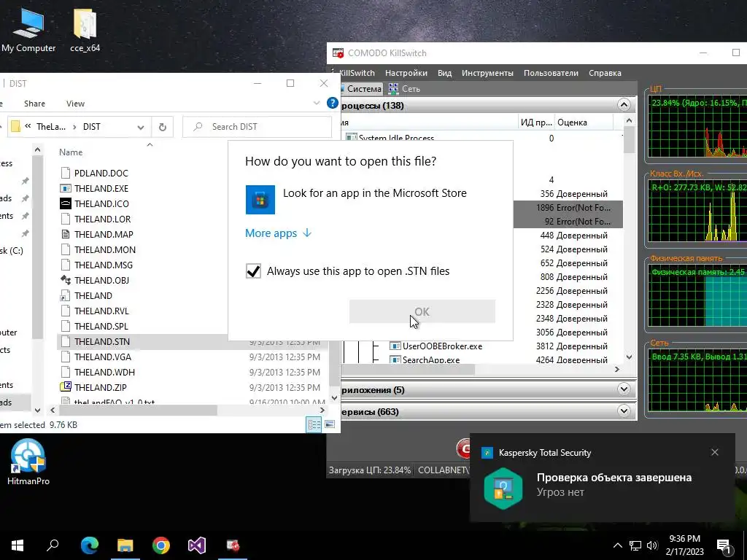The height and width of the screenshot is (560, 747).
Task: Click the ИД пр... column header
Action: point(536,122)
